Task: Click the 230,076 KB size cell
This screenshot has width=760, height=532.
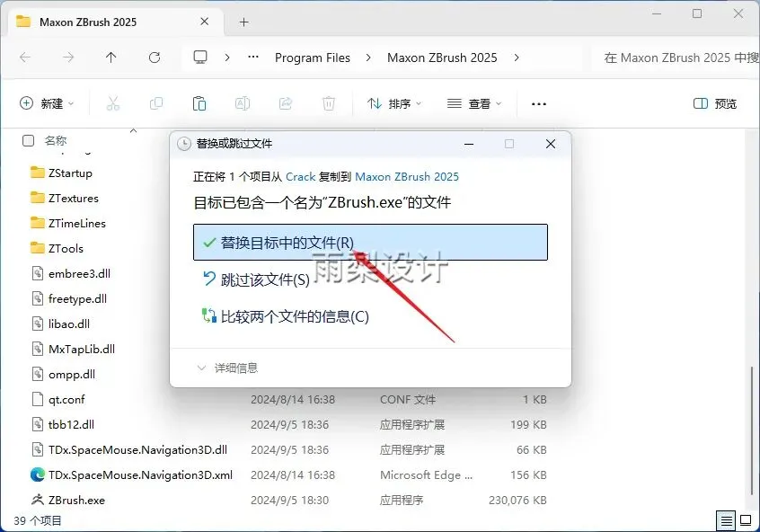Action: 517,500
